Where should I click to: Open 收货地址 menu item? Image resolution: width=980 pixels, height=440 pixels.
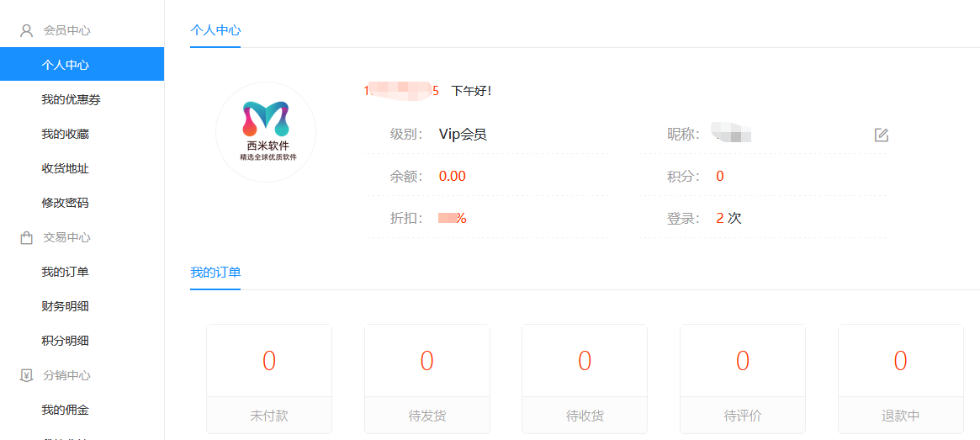(66, 168)
